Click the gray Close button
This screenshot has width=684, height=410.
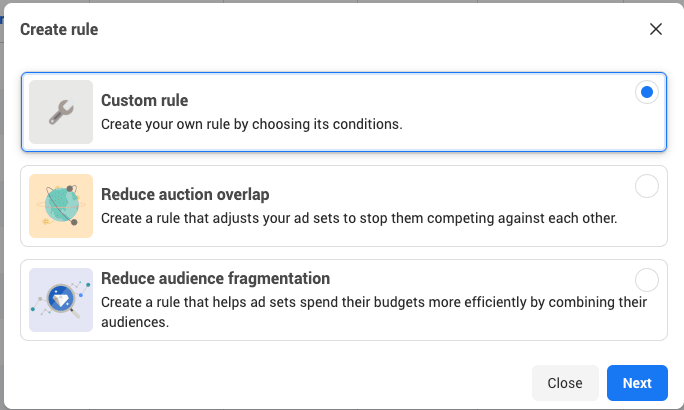tap(565, 383)
